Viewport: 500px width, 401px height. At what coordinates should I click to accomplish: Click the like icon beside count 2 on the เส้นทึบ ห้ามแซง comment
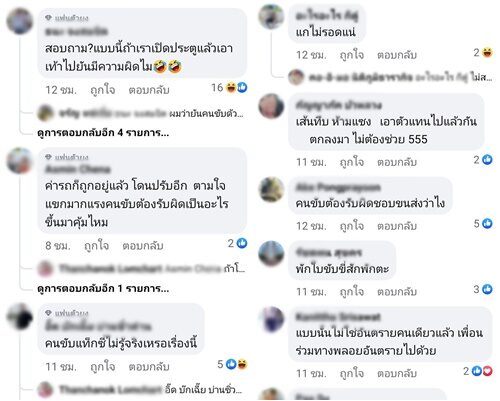click(487, 160)
